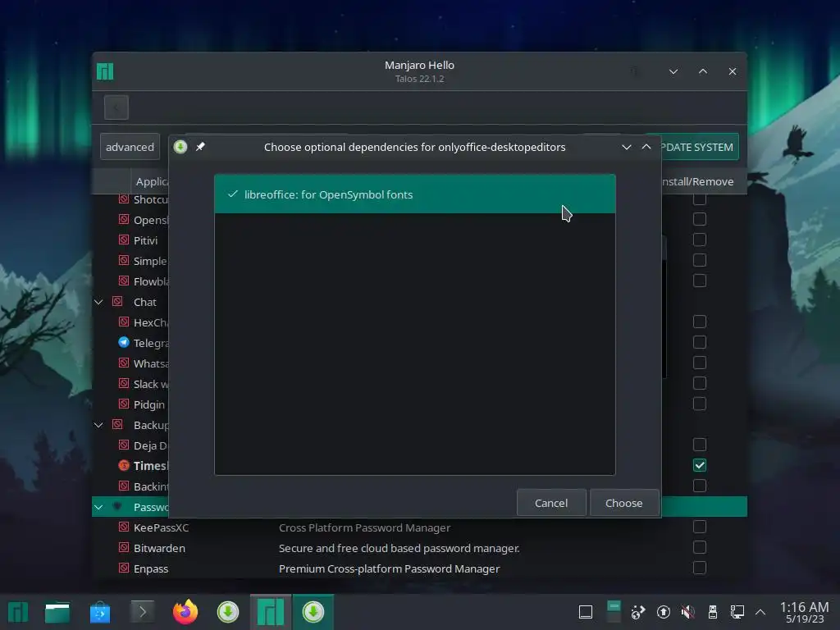
Task: Click the Pidgin row icon
Action: 124,404
